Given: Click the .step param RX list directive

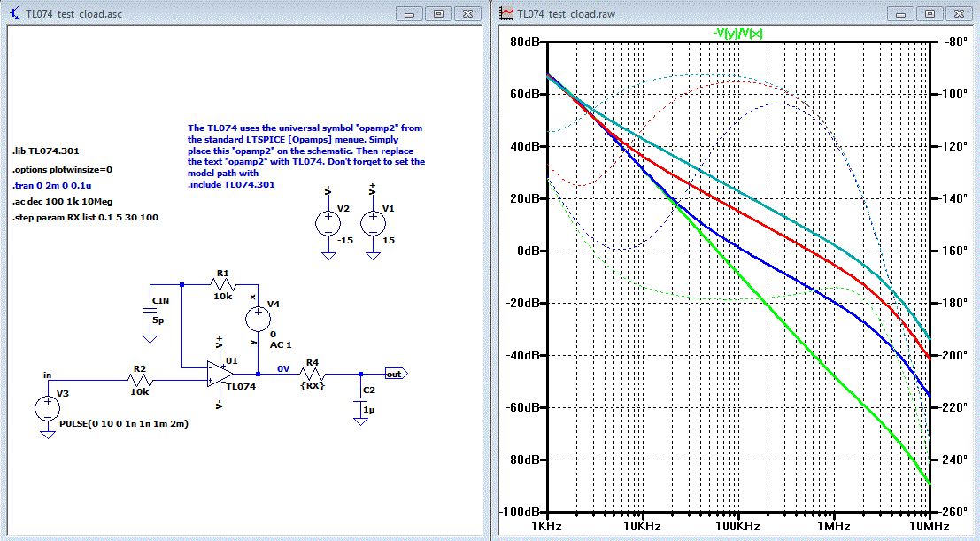Looking at the screenshot, I should click(85, 217).
